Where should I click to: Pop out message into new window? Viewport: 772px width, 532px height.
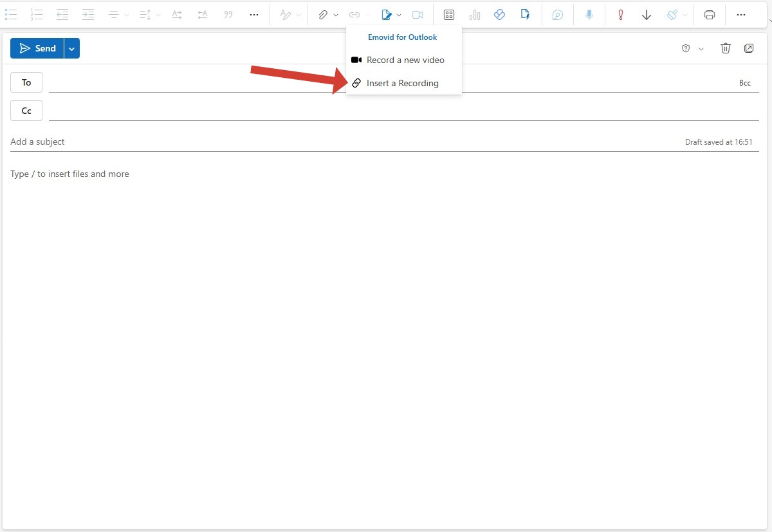(749, 48)
